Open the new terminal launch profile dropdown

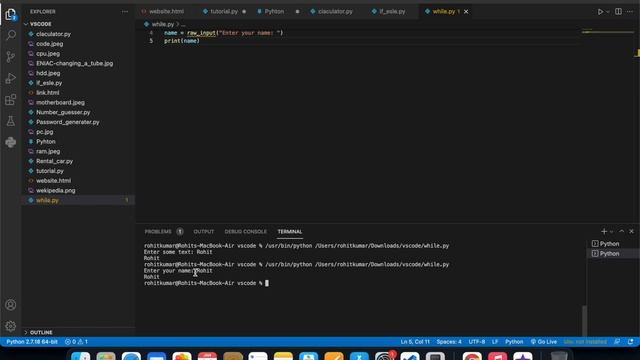click(611, 232)
